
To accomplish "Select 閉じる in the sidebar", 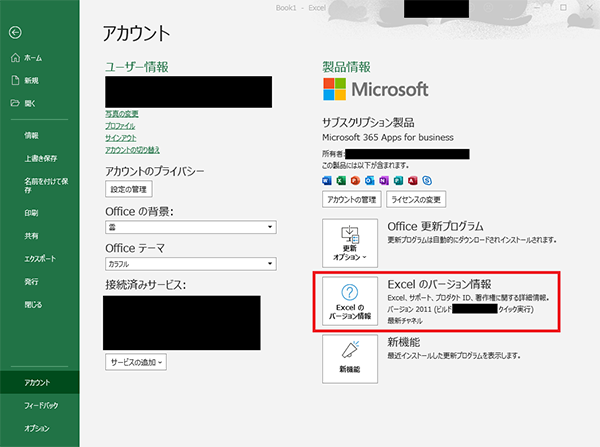I will 33,305.
